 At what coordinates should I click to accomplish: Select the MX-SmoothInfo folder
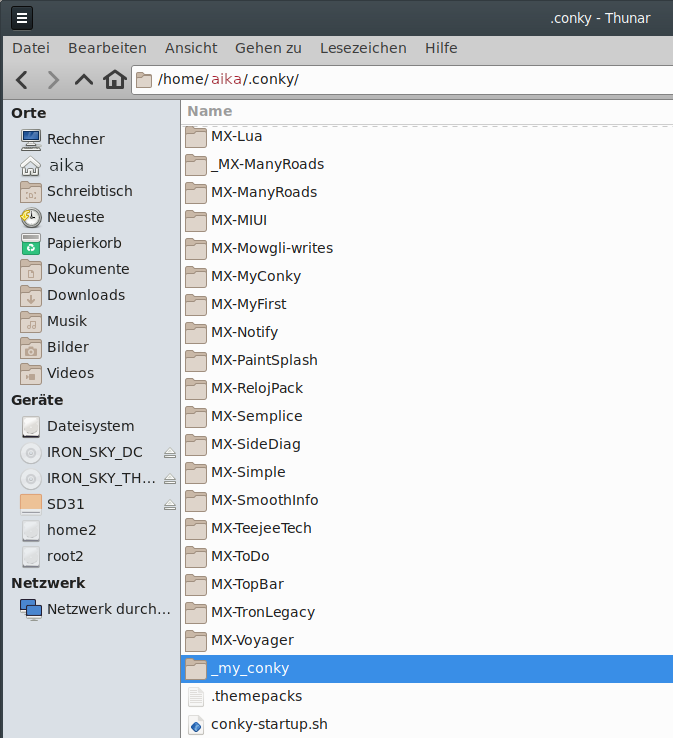427,501
